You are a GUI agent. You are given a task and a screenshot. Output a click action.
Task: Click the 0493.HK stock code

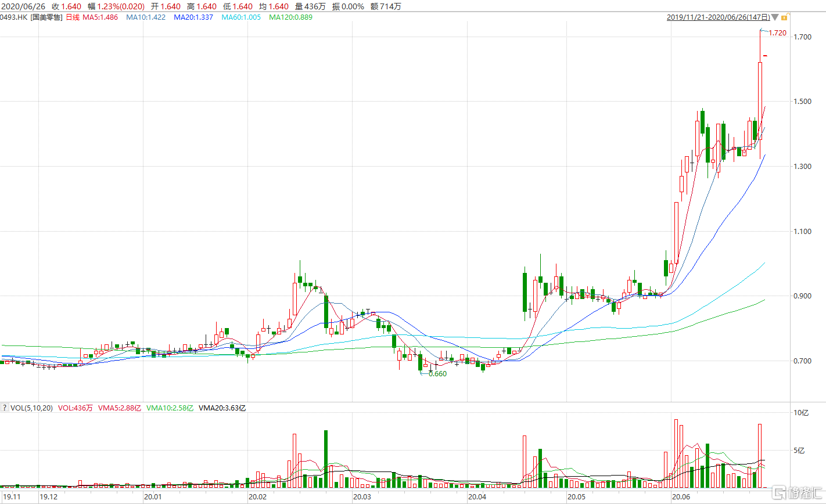14,17
